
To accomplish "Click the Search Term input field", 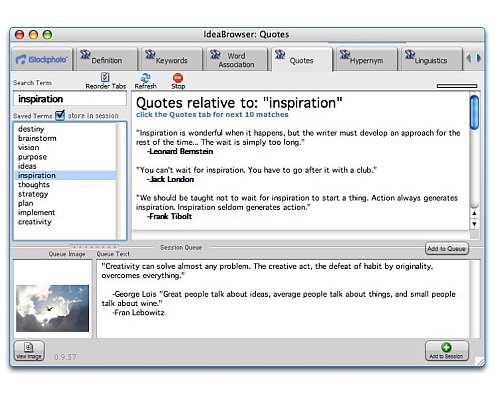I will (x=70, y=99).
